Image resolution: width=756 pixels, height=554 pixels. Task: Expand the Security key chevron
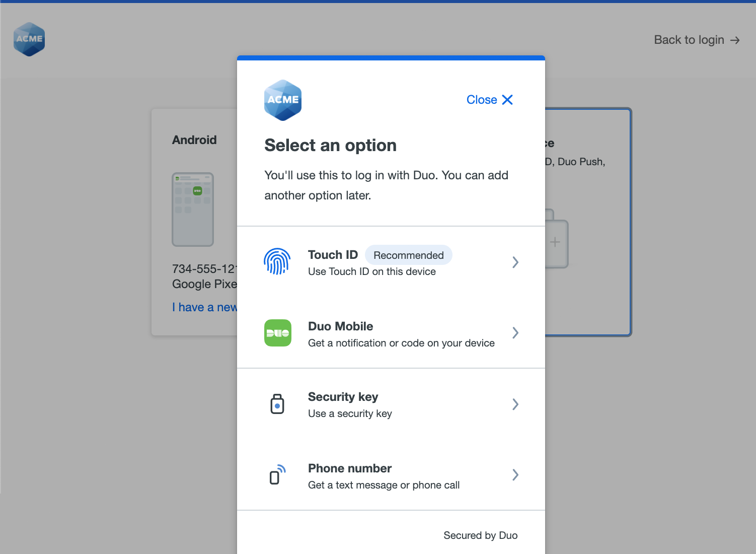[515, 404]
